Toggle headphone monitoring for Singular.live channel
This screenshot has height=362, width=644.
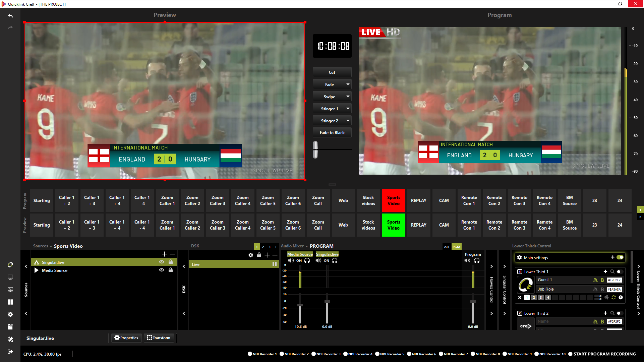point(335,260)
